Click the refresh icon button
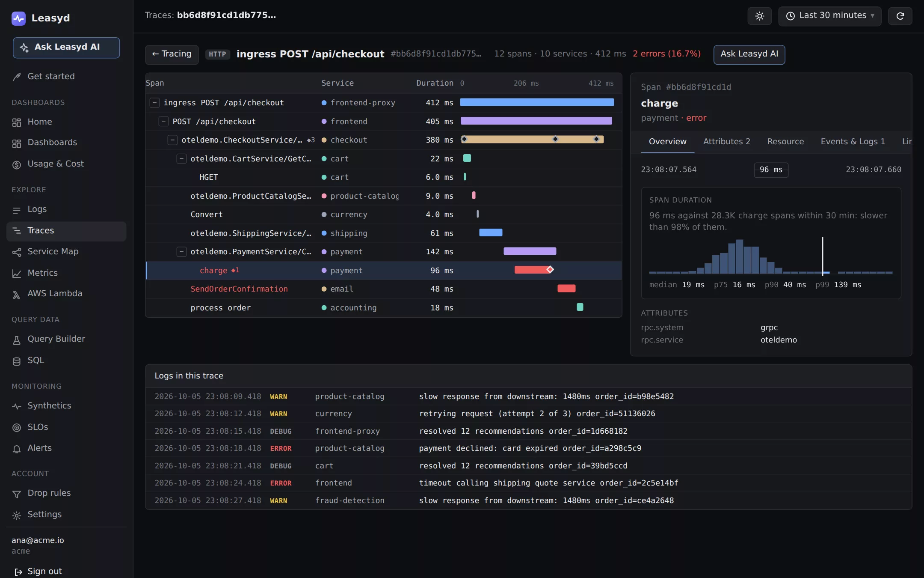924x578 pixels. tap(900, 16)
